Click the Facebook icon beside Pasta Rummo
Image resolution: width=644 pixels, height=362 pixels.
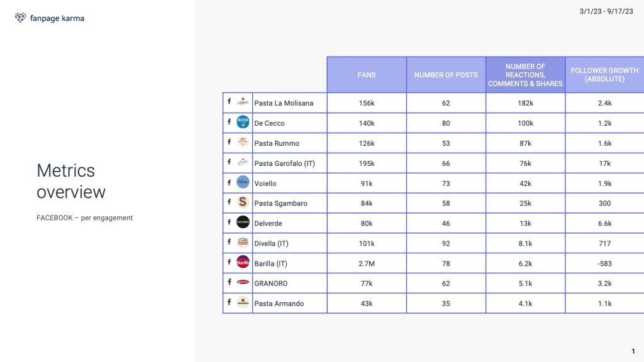(229, 141)
